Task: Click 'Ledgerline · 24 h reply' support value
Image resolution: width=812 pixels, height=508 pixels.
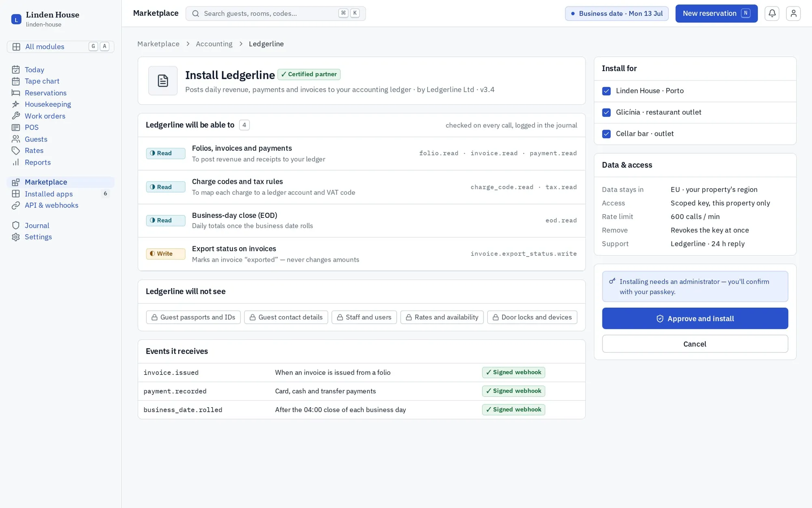Action: pyautogui.click(x=707, y=244)
